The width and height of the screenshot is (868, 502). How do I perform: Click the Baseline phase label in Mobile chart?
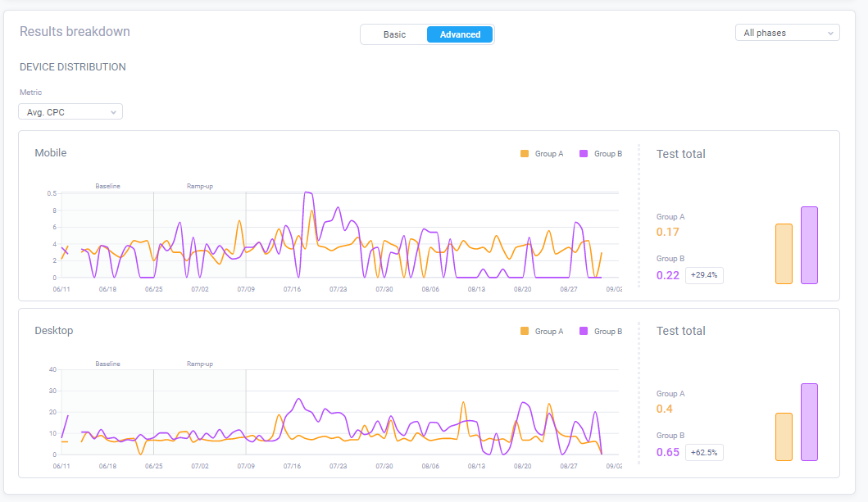coord(107,187)
